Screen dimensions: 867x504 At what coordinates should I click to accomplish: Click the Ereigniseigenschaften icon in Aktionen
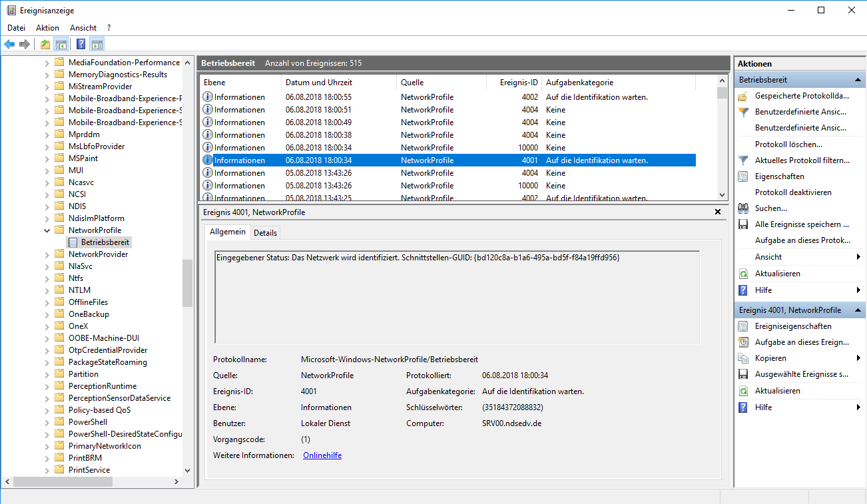tap(743, 326)
